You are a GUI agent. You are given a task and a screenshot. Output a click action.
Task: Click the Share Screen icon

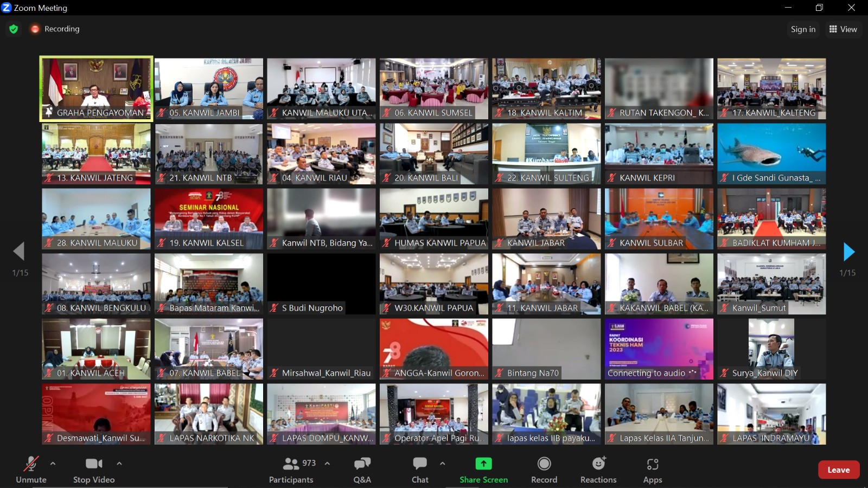click(483, 464)
